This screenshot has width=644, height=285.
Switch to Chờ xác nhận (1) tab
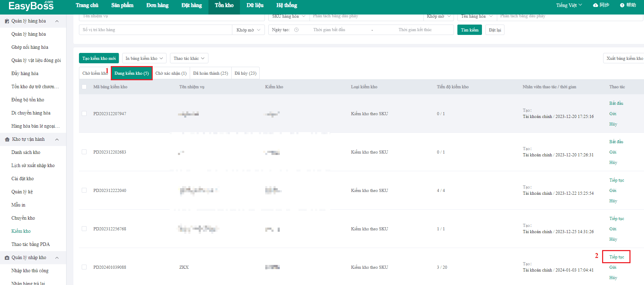coord(171,73)
